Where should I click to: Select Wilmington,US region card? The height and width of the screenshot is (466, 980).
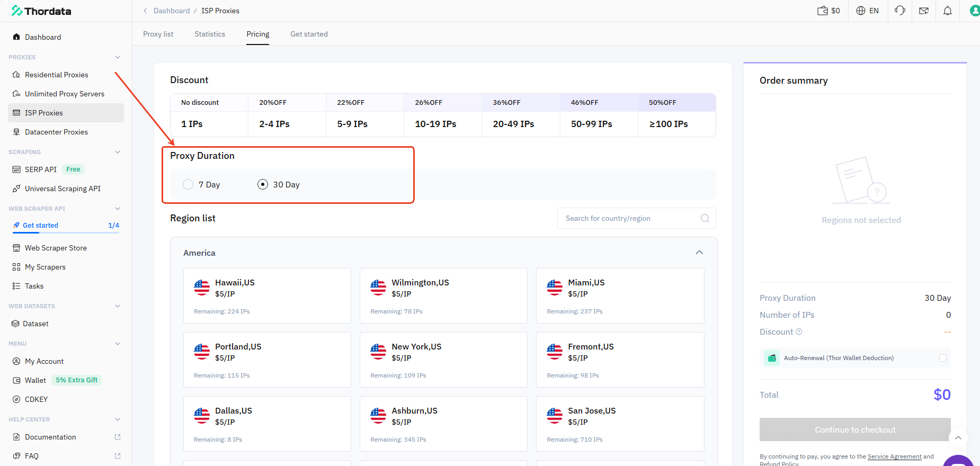[443, 295]
